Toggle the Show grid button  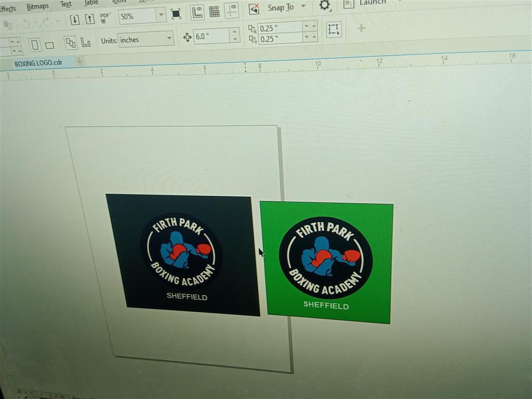214,11
